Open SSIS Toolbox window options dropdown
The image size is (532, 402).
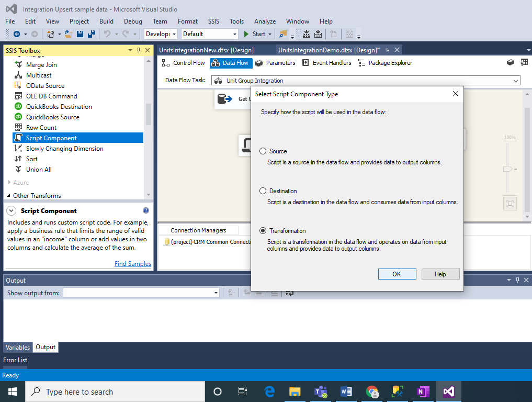pos(130,50)
